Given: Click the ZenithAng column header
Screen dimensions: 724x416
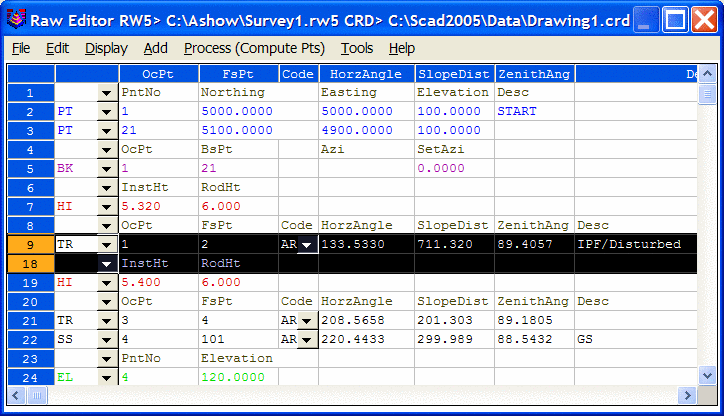Looking at the screenshot, I should point(535,74).
